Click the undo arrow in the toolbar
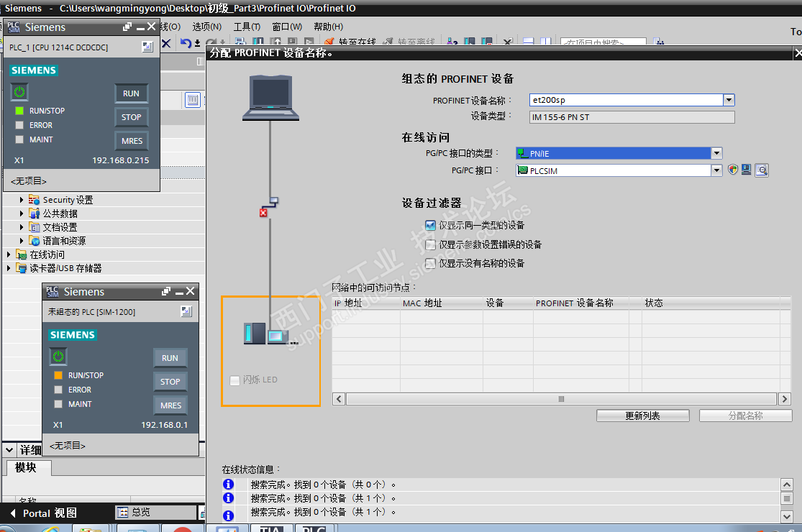The height and width of the screenshot is (532, 802). click(186, 43)
